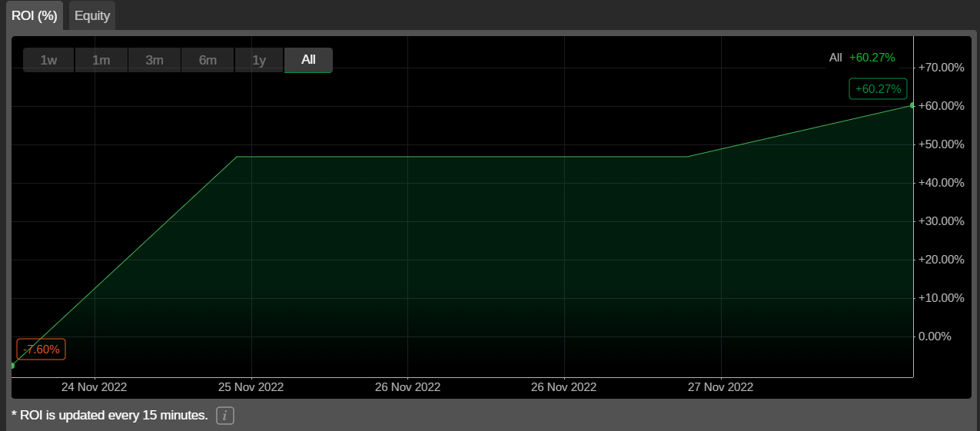Click the 25 Nov 2022 date label
The width and height of the screenshot is (980, 431).
pyautogui.click(x=251, y=387)
